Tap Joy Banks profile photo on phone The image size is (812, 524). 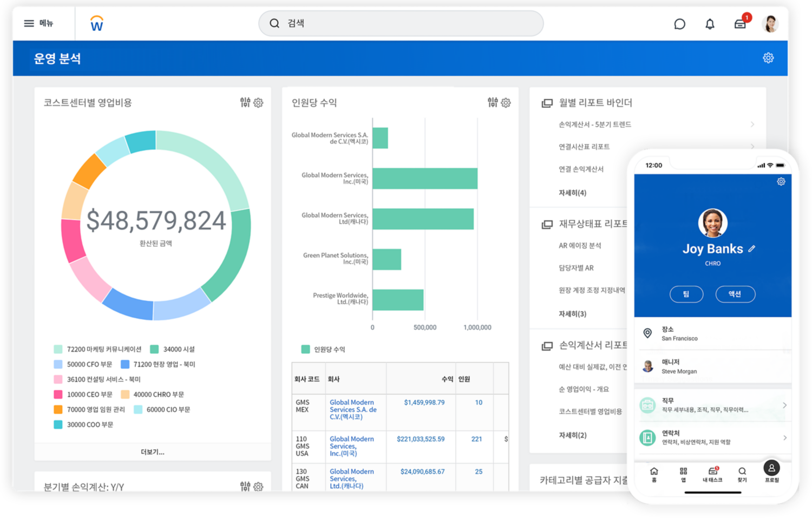point(712,223)
